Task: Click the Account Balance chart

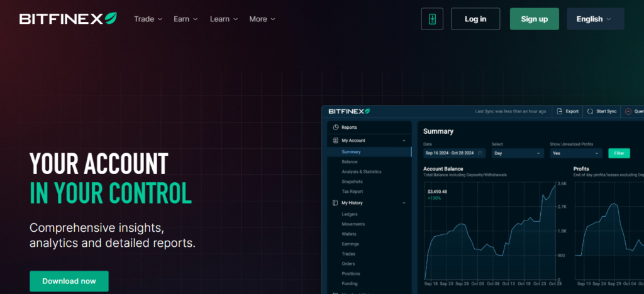Action: coord(491,231)
